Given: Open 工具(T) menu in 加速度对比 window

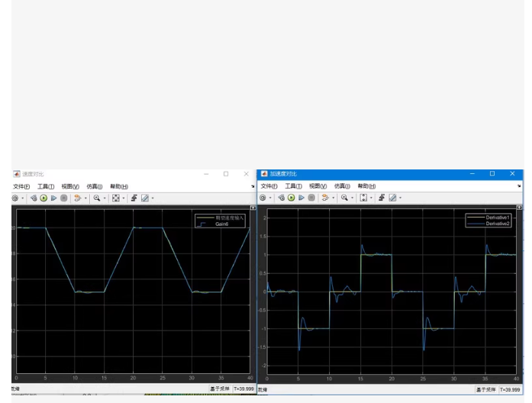Looking at the screenshot, I should click(294, 186).
